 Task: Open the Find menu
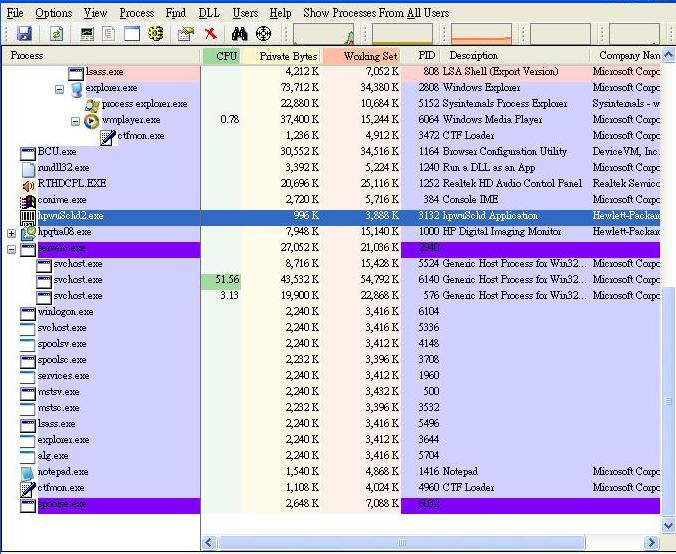[x=176, y=13]
